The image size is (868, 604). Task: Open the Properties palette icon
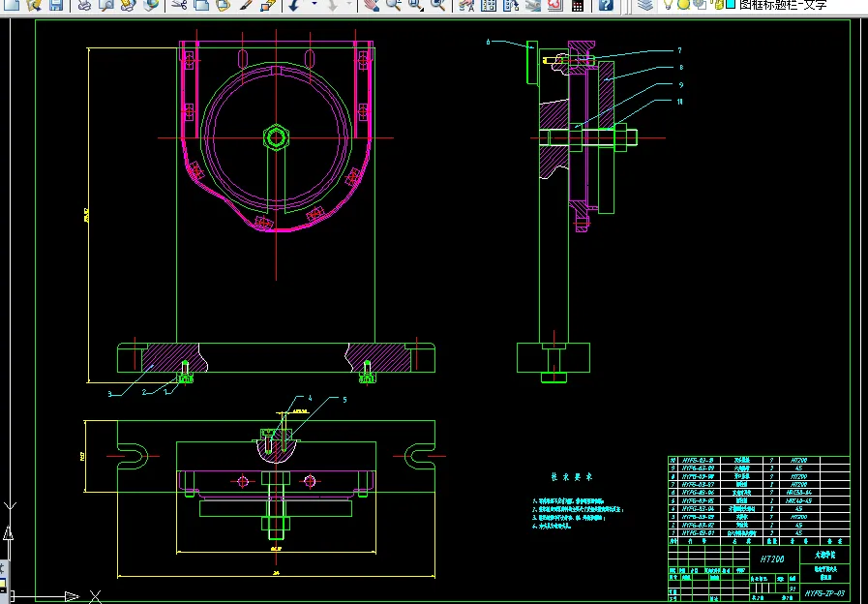tap(466, 5)
